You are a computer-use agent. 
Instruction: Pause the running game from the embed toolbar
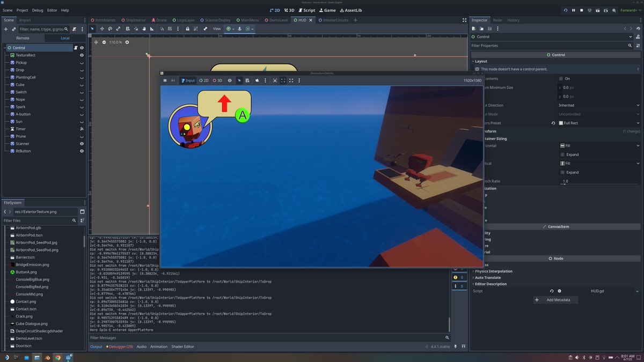pyautogui.click(x=165, y=80)
